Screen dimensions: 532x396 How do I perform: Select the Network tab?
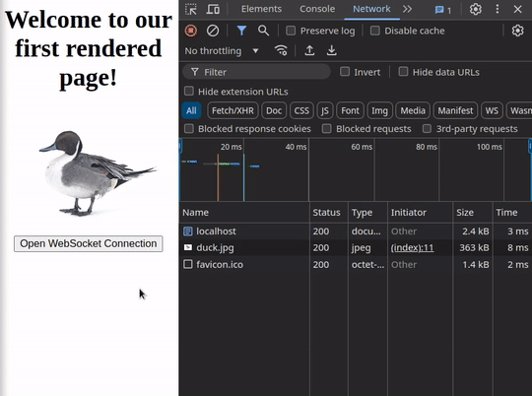point(371,9)
